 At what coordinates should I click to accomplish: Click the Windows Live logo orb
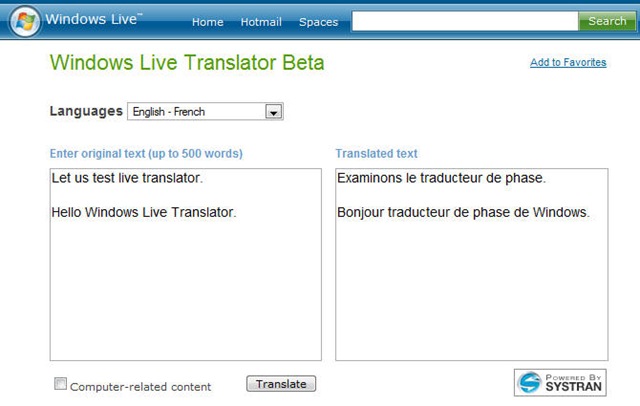[25, 21]
